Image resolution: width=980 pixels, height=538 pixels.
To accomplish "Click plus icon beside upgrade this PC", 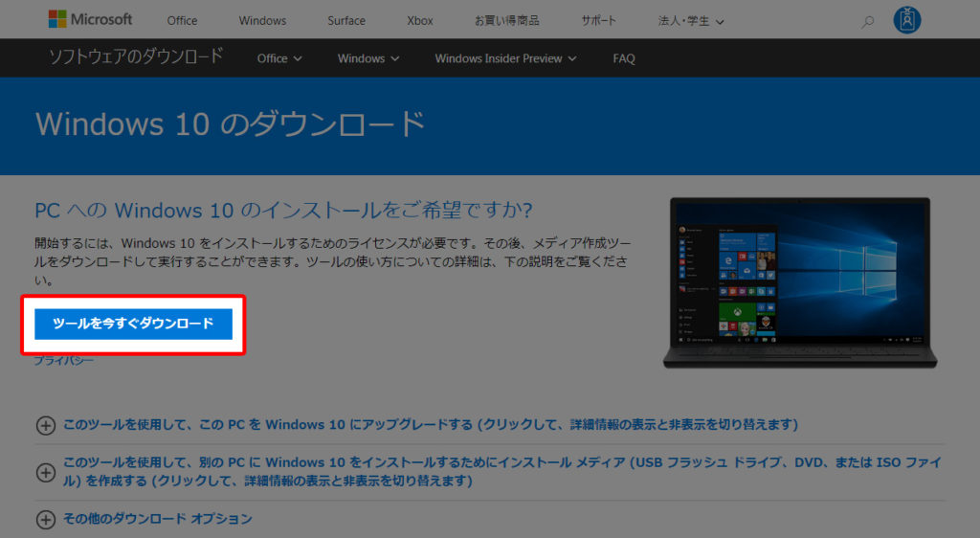I will coord(45,425).
